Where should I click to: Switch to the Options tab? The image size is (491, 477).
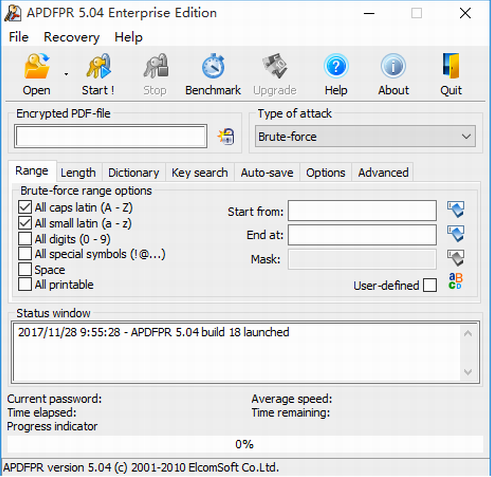point(326,173)
